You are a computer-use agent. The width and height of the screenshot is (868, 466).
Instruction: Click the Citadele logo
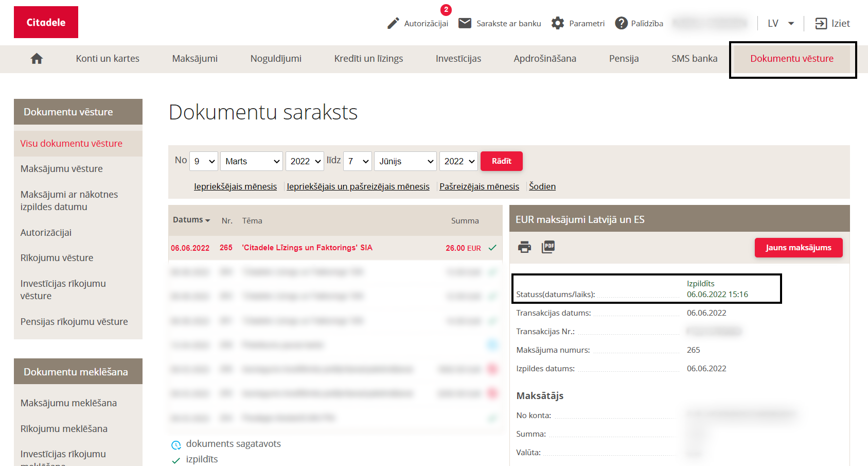tap(46, 22)
